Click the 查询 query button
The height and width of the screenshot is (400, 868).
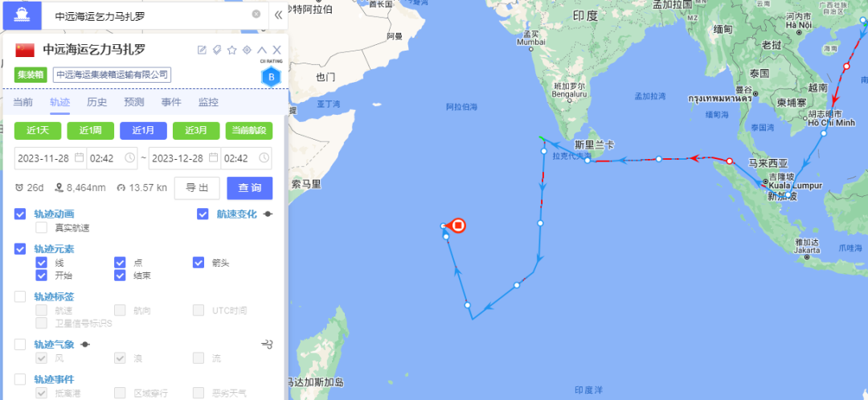250,188
